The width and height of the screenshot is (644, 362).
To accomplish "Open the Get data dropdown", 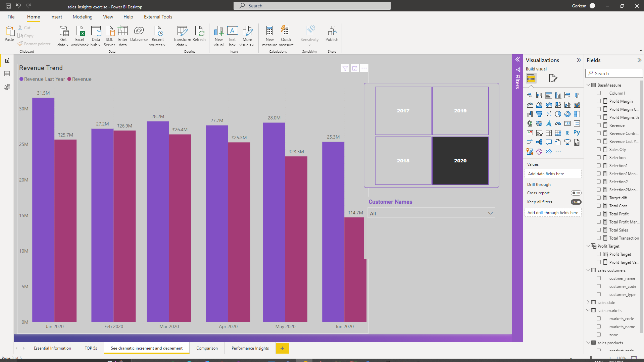I will pyautogui.click(x=63, y=37).
